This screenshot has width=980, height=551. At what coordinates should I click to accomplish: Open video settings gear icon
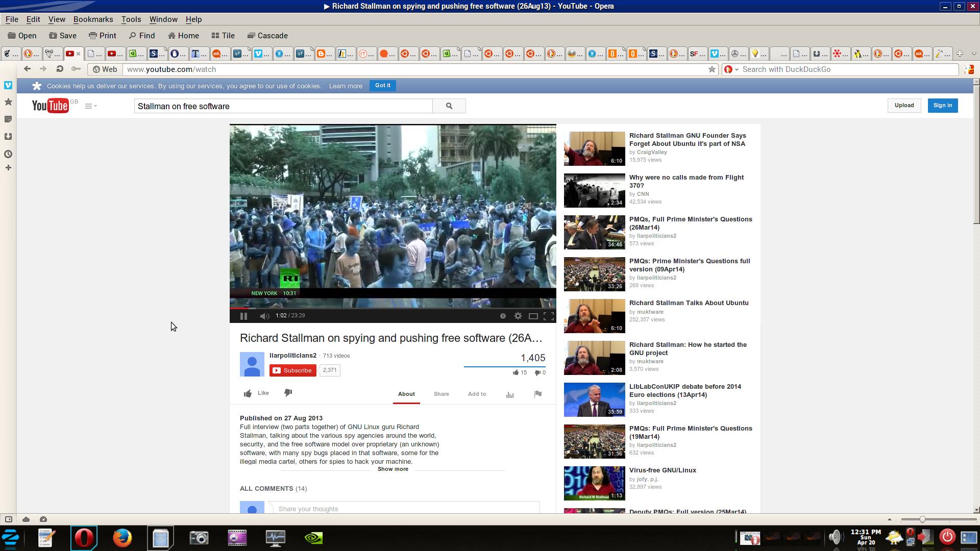point(518,316)
